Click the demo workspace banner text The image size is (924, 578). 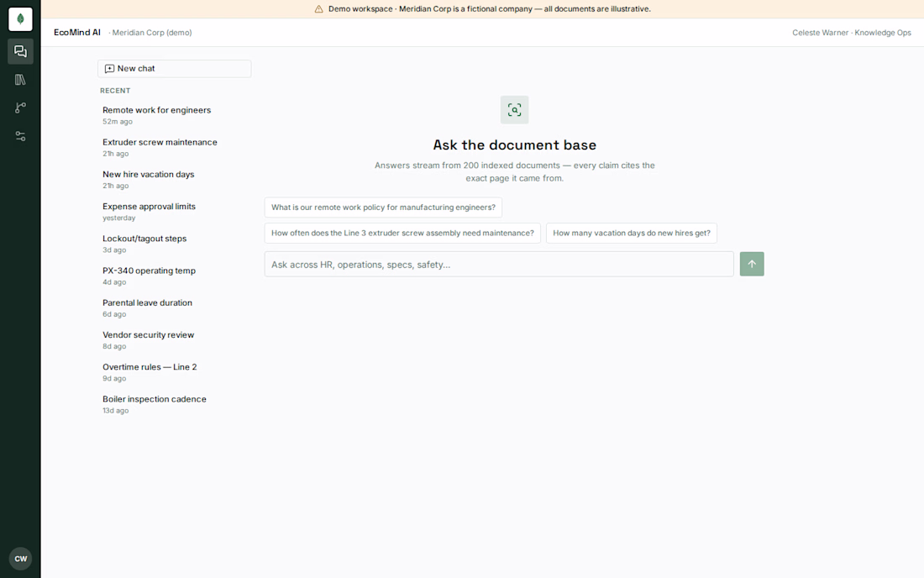click(490, 9)
